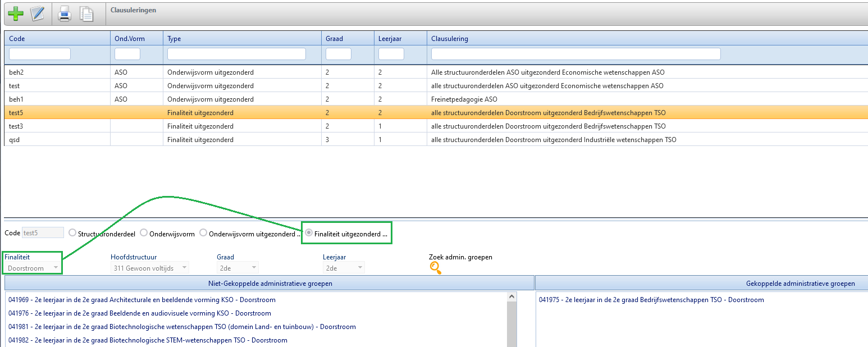The width and height of the screenshot is (868, 347).
Task: Select the Onderwijsvorm radio button
Action: coord(144,232)
